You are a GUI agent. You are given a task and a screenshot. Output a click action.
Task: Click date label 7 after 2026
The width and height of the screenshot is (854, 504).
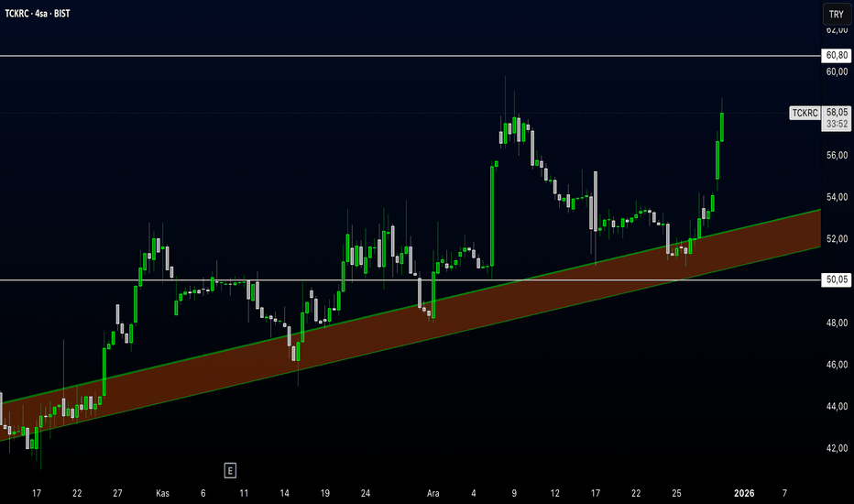[784, 493]
